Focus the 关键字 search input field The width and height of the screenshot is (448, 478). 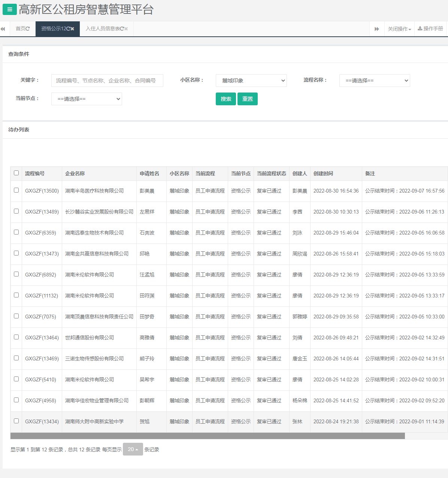pyautogui.click(x=107, y=81)
